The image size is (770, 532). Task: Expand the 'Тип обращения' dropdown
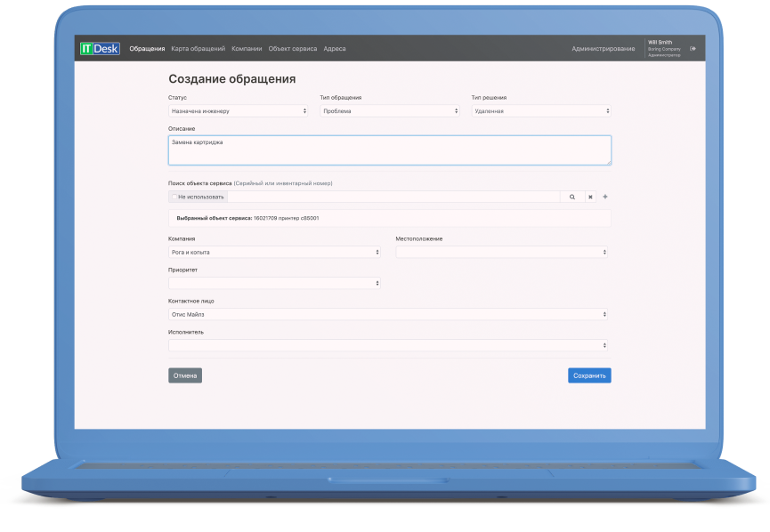pyautogui.click(x=389, y=111)
